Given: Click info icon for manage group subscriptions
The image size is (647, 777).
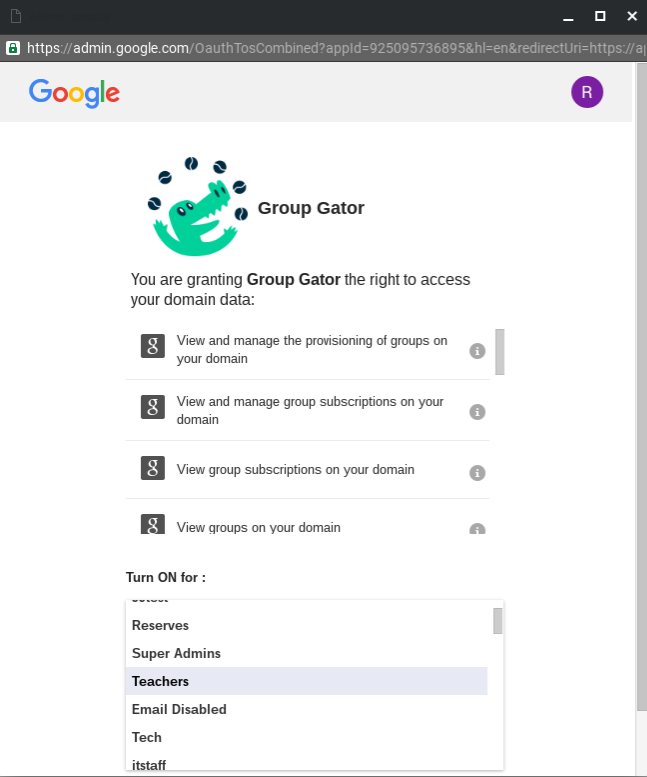Looking at the screenshot, I should (477, 412).
